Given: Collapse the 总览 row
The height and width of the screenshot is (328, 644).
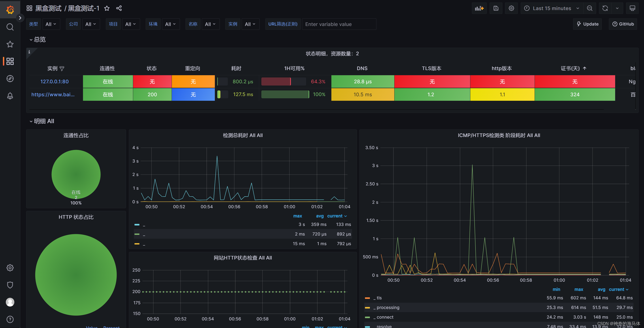Looking at the screenshot, I should 38,39.
